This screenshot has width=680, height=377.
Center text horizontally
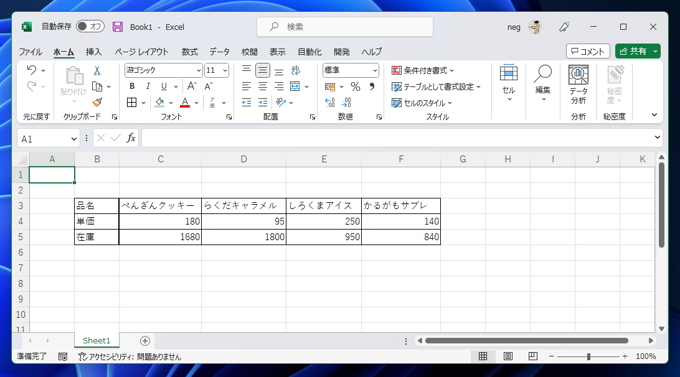(x=262, y=86)
